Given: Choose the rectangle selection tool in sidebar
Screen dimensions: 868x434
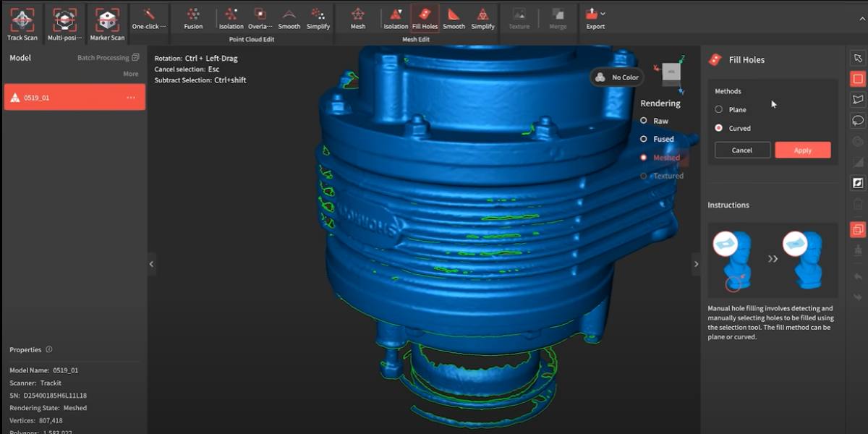Looking at the screenshot, I should tap(858, 79).
